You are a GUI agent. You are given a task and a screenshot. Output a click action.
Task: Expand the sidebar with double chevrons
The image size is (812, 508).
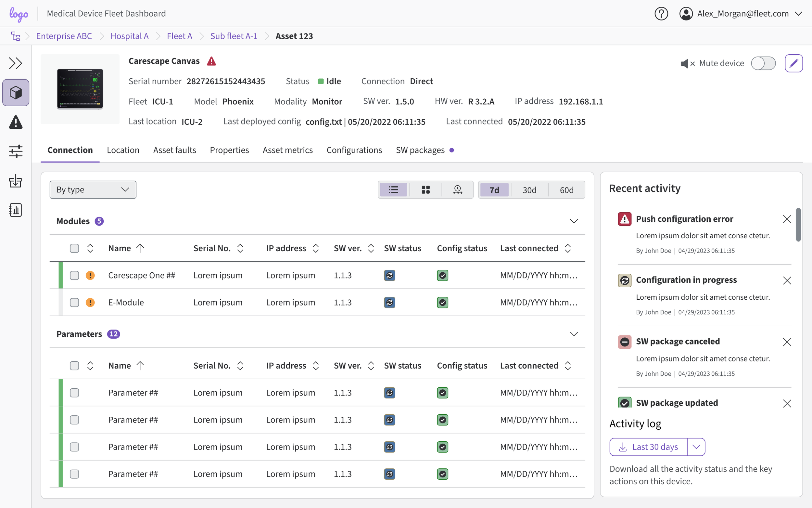click(x=16, y=63)
